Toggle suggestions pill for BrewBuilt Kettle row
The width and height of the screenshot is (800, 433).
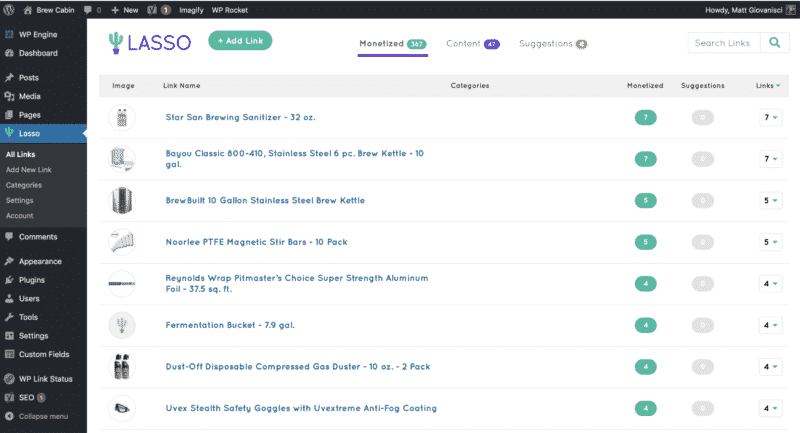[703, 200]
